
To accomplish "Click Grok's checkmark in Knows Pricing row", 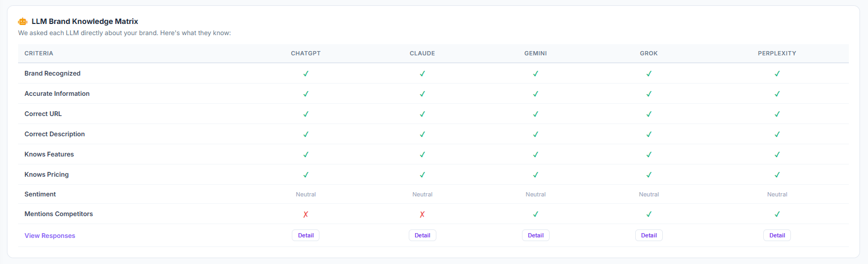I will [649, 175].
